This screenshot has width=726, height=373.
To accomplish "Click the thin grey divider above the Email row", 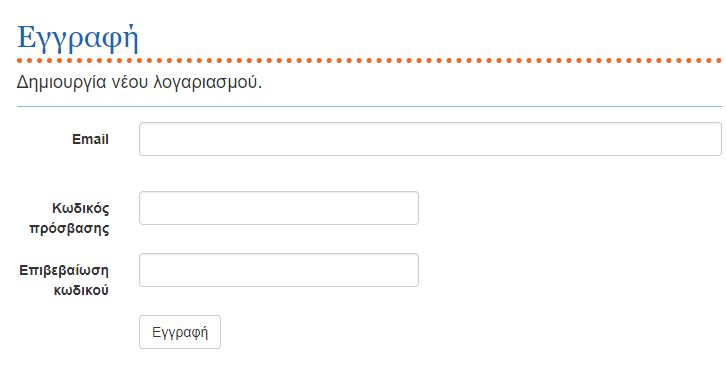I will [369, 106].
